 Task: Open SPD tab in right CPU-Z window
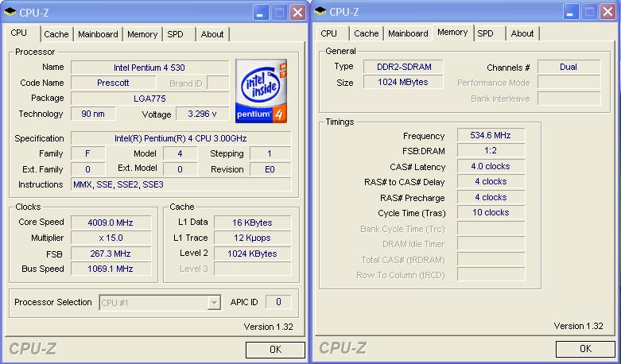tap(485, 33)
